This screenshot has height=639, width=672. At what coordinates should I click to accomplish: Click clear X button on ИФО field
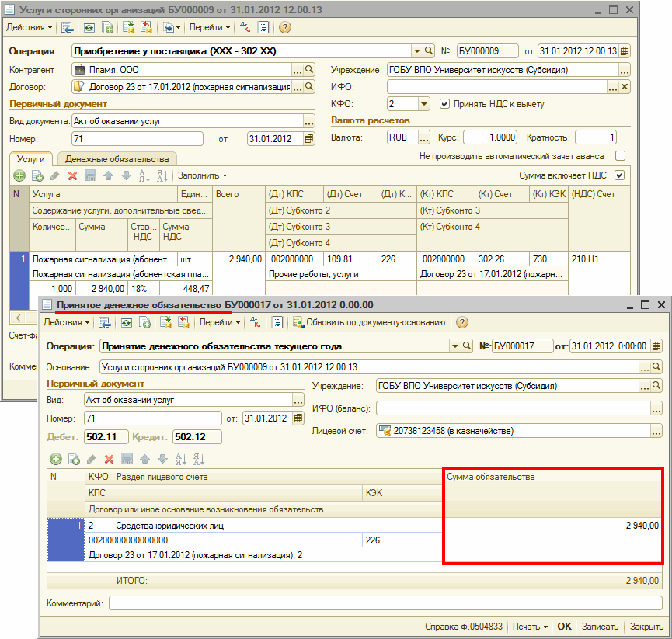pos(625,87)
